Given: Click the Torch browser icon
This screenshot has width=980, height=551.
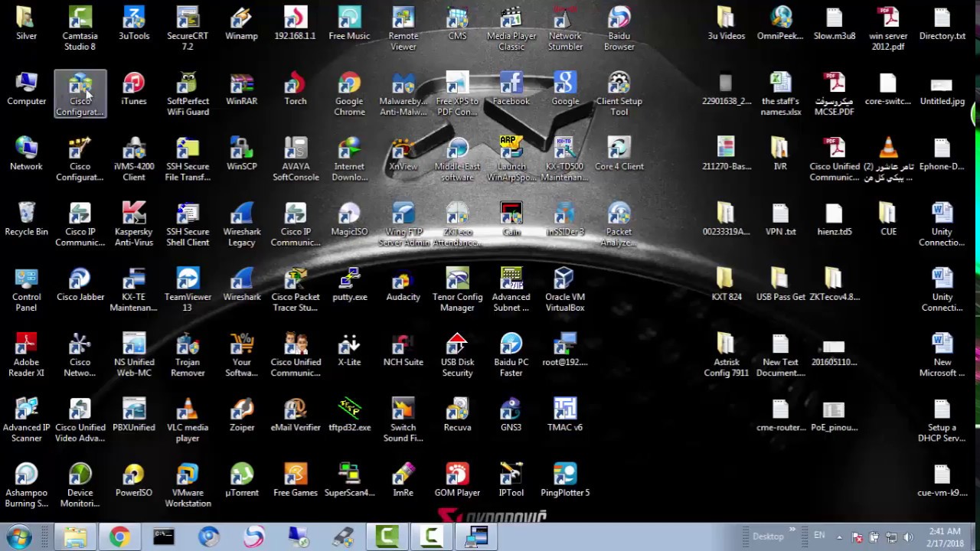Looking at the screenshot, I should pyautogui.click(x=296, y=89).
